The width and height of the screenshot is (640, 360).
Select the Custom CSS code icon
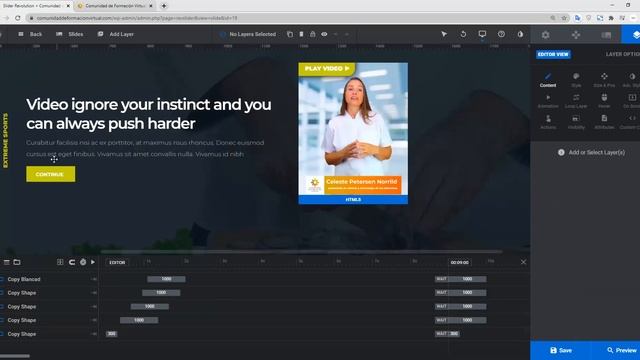631,122
